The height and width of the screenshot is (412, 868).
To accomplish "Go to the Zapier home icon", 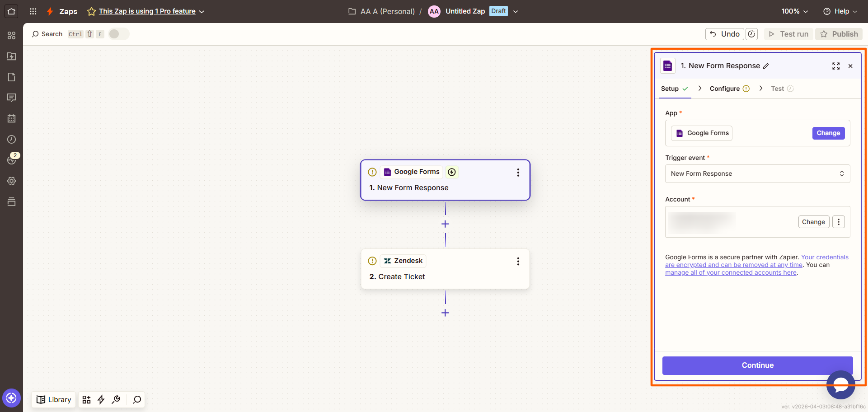I will click(11, 11).
